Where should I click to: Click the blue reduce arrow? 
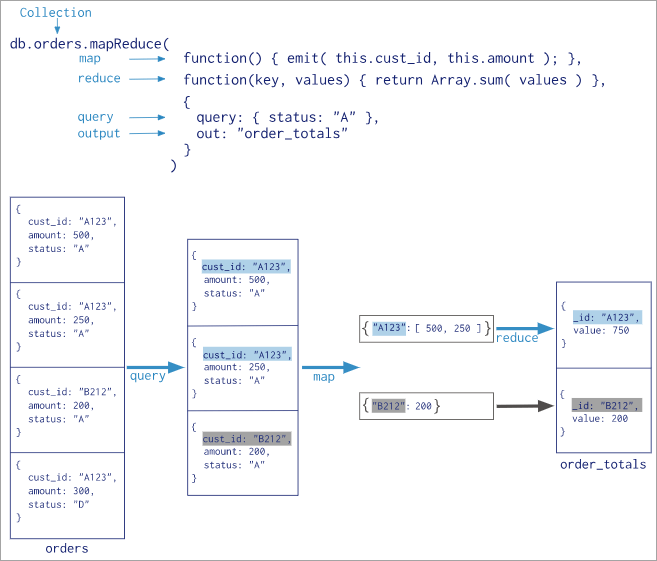pos(525,328)
